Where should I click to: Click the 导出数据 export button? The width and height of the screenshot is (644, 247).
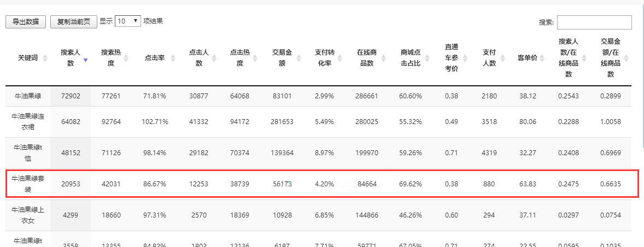click(x=26, y=22)
